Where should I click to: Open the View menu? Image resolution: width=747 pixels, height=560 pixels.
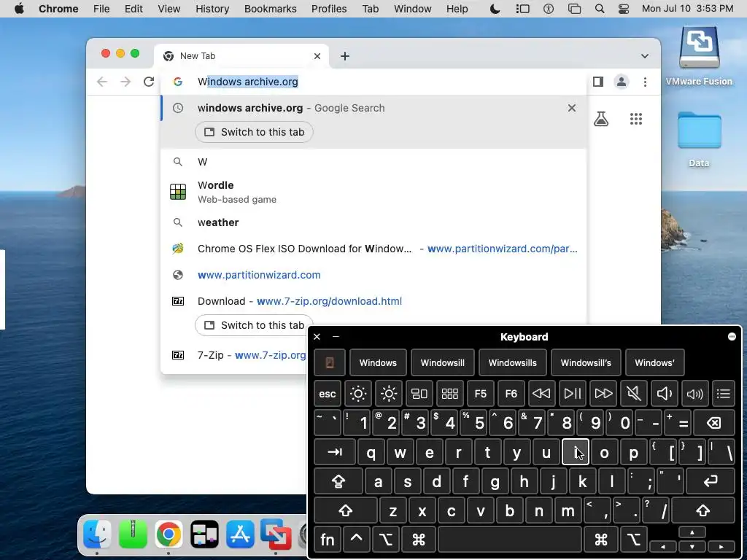pyautogui.click(x=169, y=9)
